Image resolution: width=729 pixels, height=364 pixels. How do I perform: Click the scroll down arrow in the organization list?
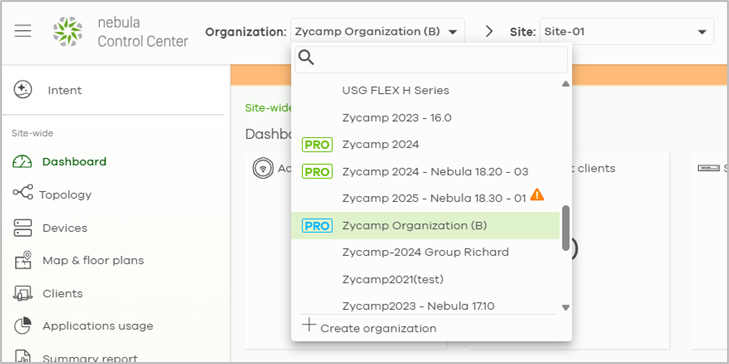tap(565, 307)
